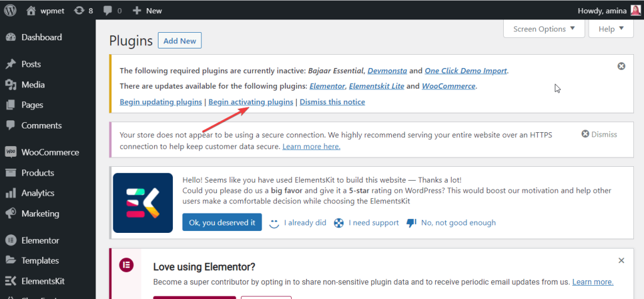Click Begin activating plugins link
Image resolution: width=644 pixels, height=299 pixels.
point(251,101)
